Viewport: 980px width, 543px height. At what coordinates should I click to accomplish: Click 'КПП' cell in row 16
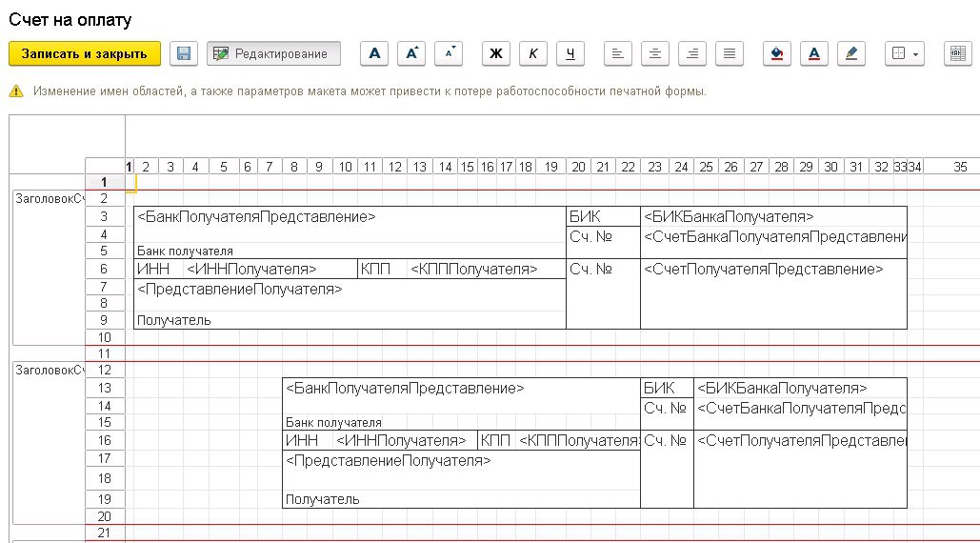(495, 440)
